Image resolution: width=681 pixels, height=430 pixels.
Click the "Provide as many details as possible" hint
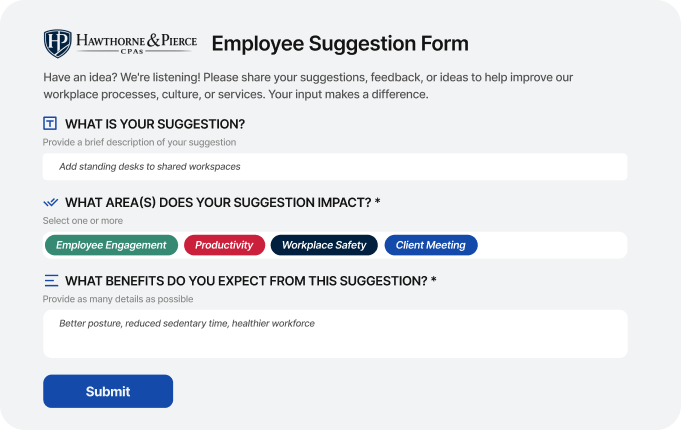(118, 299)
